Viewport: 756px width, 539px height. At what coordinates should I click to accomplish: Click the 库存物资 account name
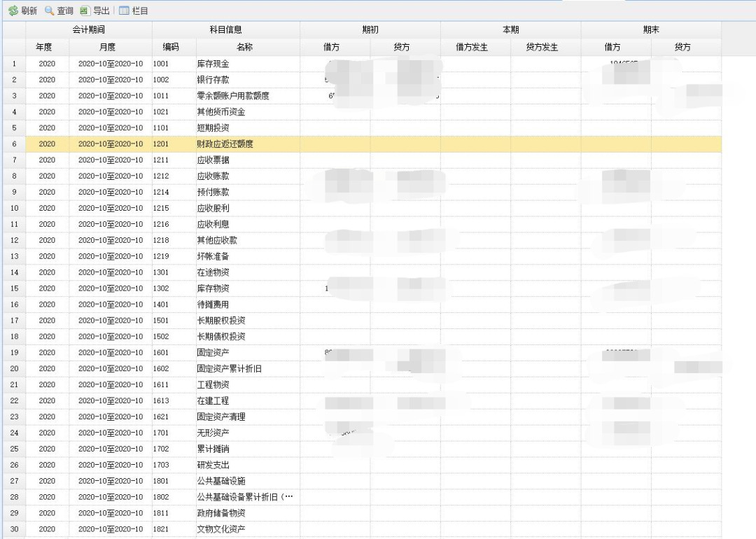(x=213, y=288)
